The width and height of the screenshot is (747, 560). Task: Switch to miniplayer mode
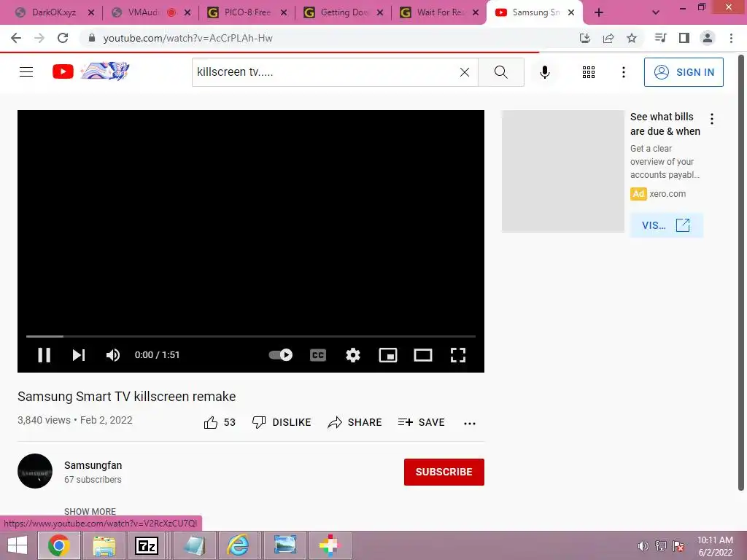tap(388, 355)
